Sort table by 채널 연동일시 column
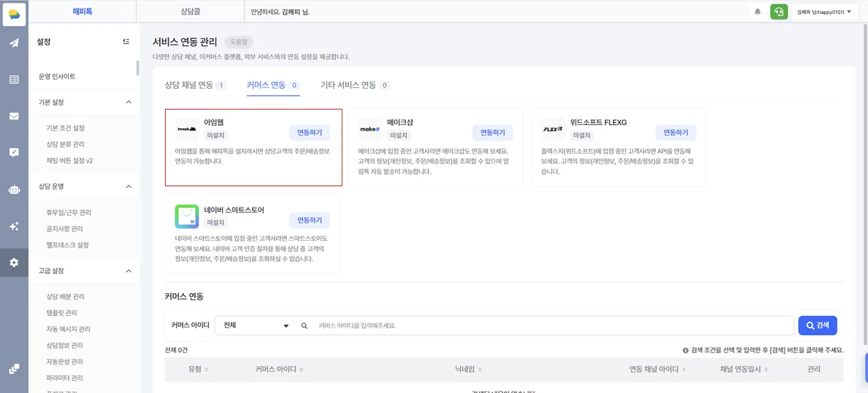 pos(766,369)
